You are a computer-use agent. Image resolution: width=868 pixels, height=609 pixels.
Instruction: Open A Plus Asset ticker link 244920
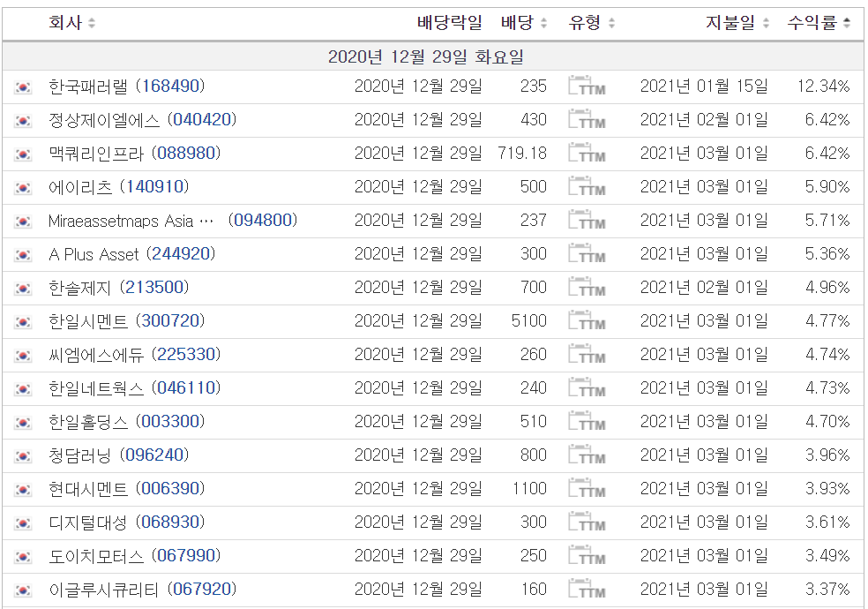(x=181, y=253)
